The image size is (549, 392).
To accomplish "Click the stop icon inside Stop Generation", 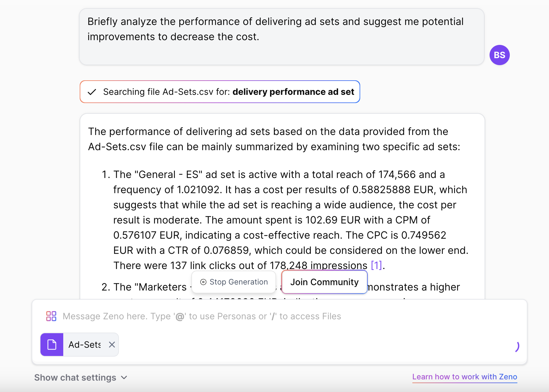I will tap(203, 282).
